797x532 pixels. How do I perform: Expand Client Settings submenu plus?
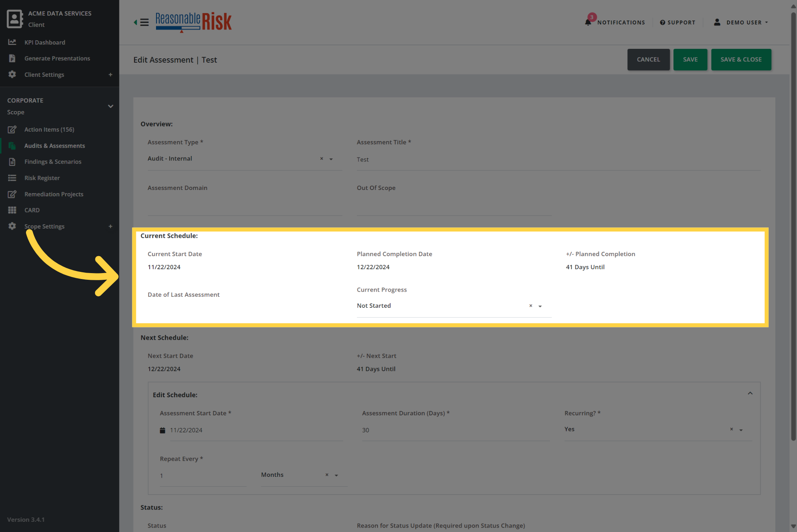(110, 74)
